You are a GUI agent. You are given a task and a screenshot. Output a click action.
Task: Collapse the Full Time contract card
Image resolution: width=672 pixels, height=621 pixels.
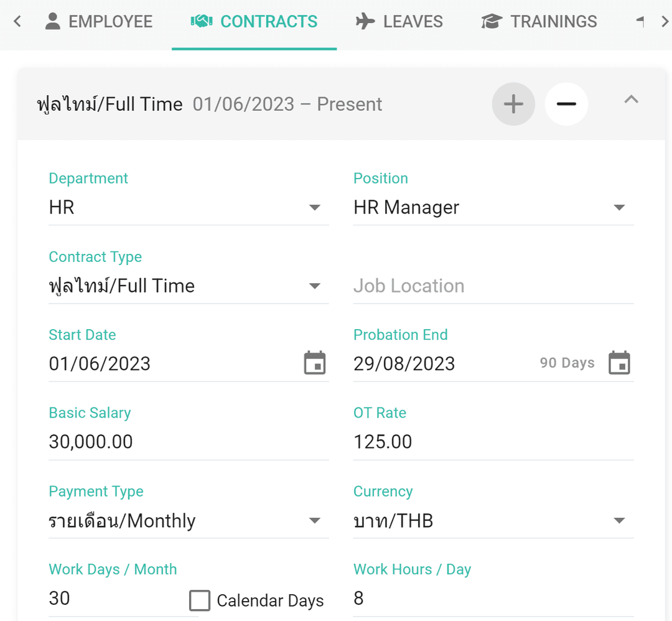click(630, 99)
